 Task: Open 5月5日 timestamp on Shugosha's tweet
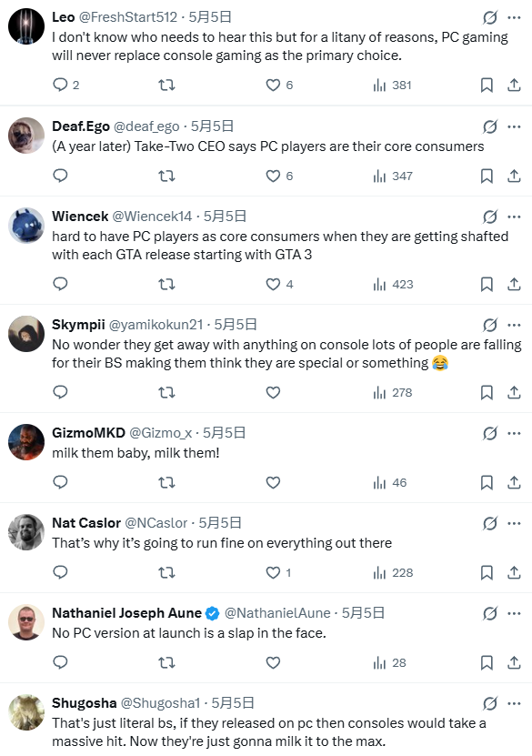click(233, 703)
